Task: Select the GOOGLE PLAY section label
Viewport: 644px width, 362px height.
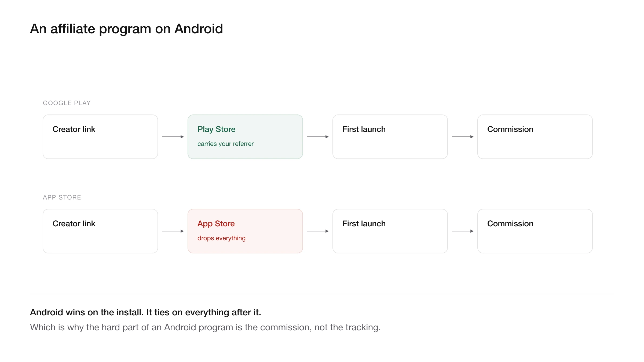Action: click(x=67, y=103)
